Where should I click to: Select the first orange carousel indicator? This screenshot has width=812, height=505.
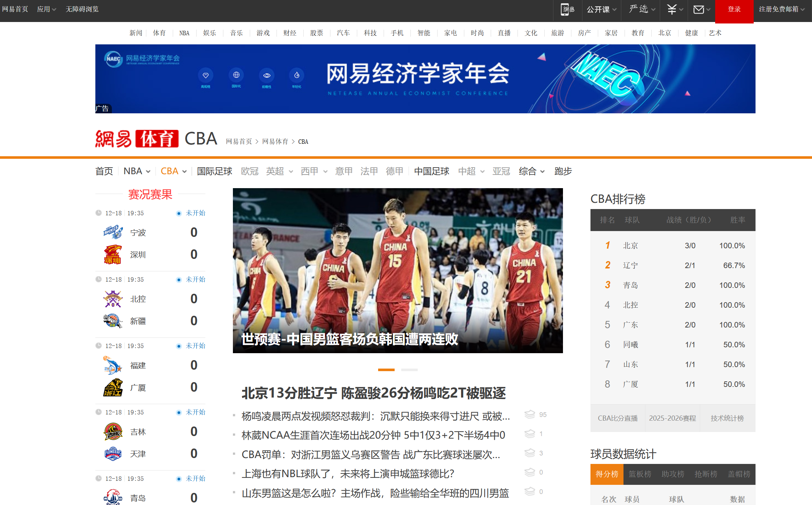(x=386, y=370)
